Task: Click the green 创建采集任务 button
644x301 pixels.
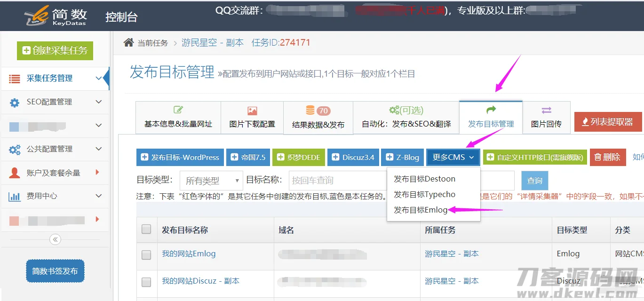Action: coord(55,50)
